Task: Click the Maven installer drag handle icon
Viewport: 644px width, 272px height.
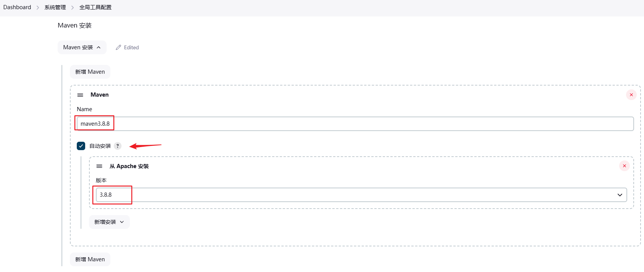Action: 80,95
